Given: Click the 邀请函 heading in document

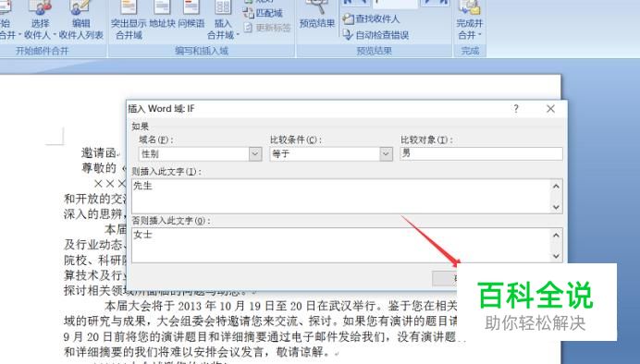Looking at the screenshot, I should (99, 152).
